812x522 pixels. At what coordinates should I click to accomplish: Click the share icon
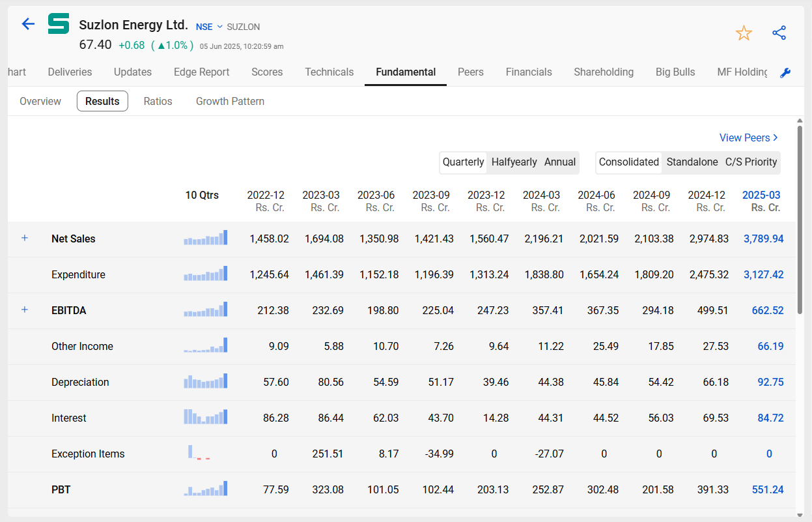[779, 33]
